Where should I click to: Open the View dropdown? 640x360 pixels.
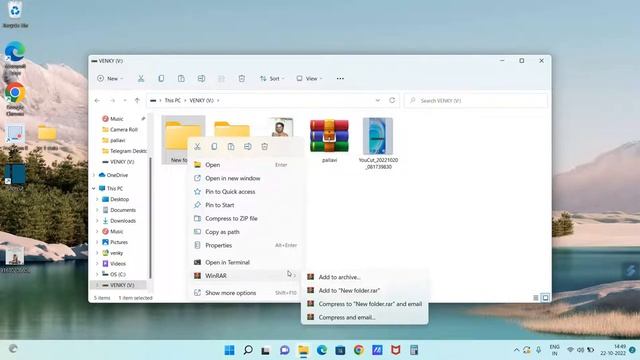tap(309, 78)
